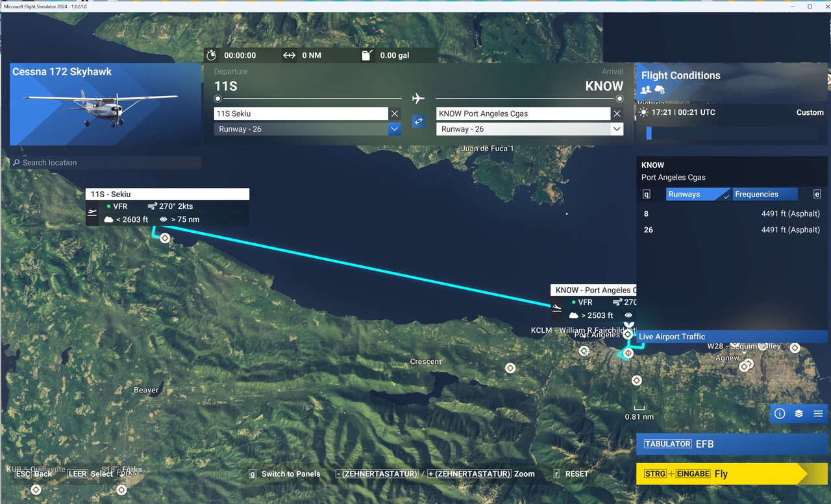Click the green airport marker west of Port Angeles
Image resolution: width=831 pixels, height=504 pixels.
(x=584, y=351)
